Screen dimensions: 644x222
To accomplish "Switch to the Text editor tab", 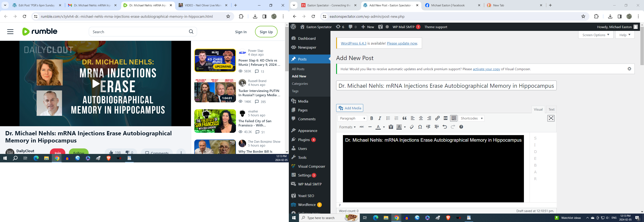I will (x=551, y=110).
